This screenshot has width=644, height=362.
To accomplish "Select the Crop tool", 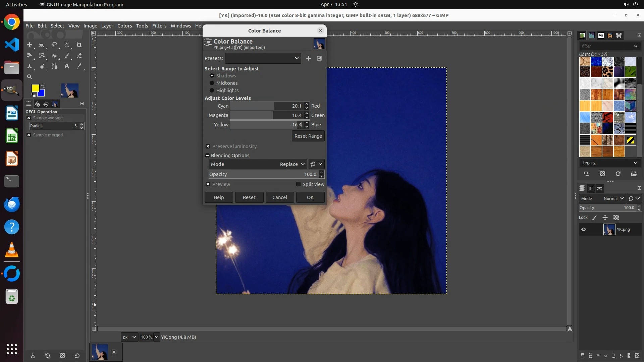I will [x=79, y=45].
